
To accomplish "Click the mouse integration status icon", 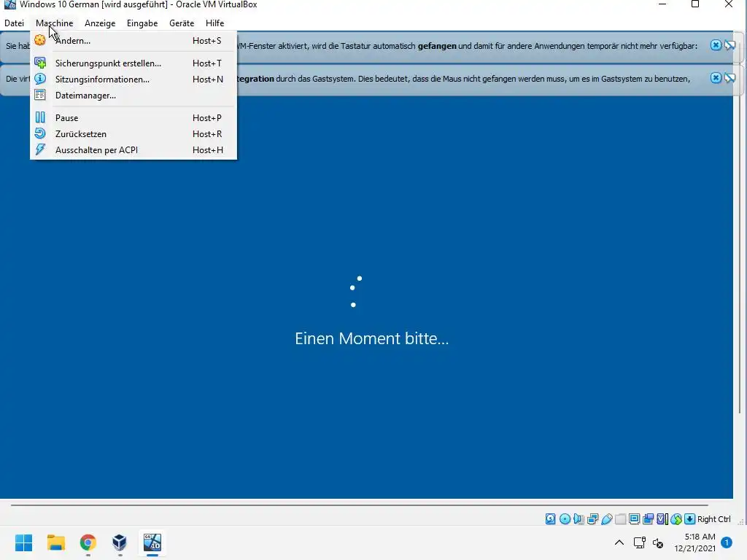I will tap(676, 519).
